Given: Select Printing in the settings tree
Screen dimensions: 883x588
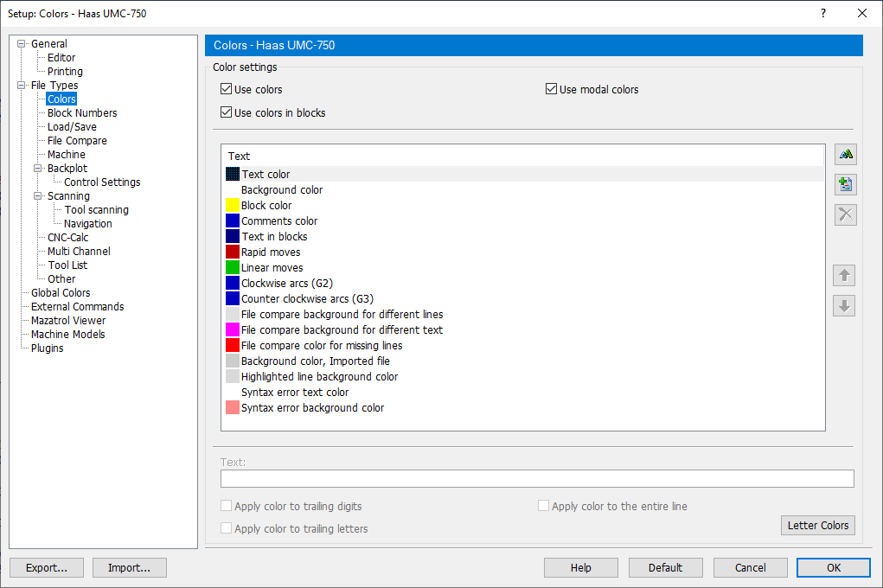Looking at the screenshot, I should coord(65,72).
